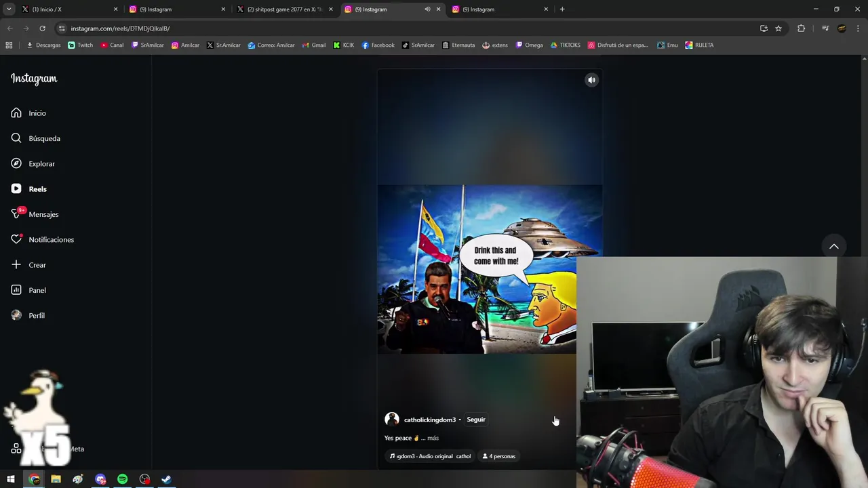The height and width of the screenshot is (488, 868).
Task: Open Windows Start menu
Action: click(11, 479)
